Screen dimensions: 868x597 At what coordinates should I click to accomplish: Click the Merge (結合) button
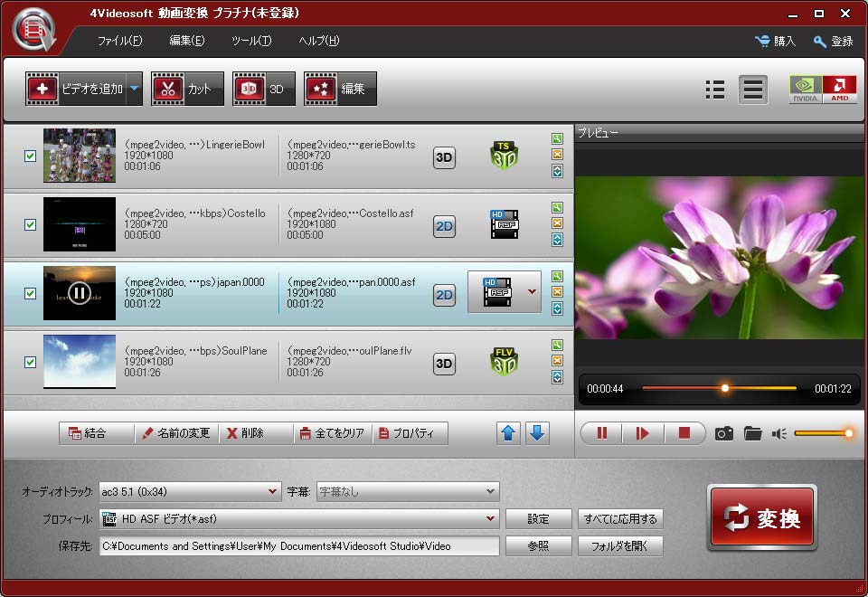(x=96, y=433)
